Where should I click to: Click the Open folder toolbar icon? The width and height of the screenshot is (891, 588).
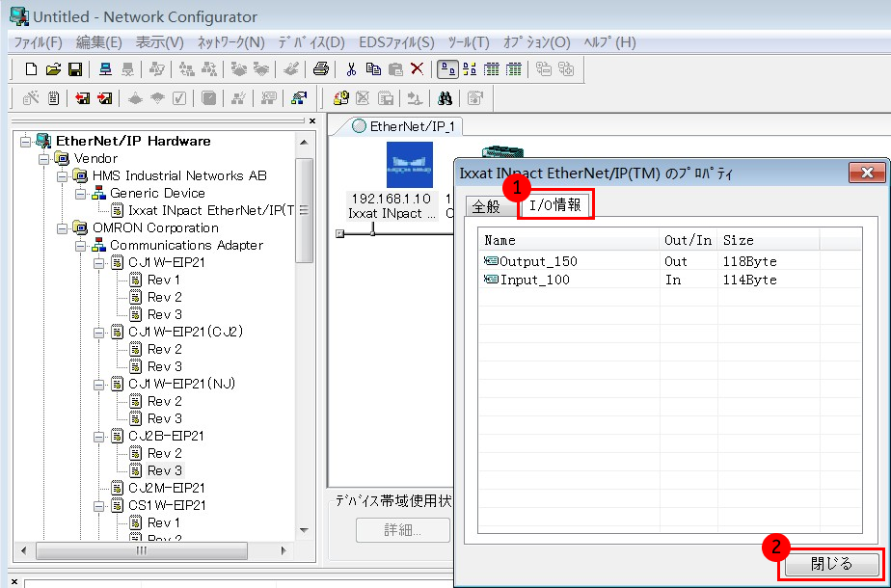point(53,68)
